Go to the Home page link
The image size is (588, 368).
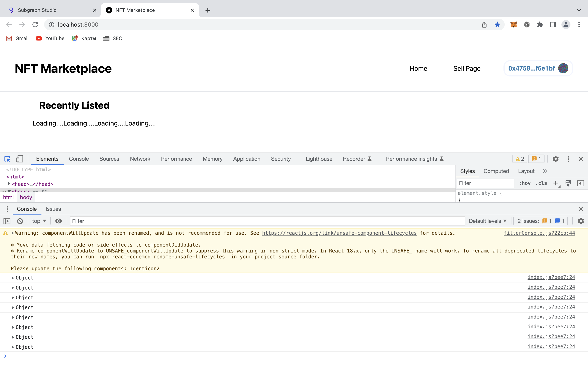pos(418,68)
